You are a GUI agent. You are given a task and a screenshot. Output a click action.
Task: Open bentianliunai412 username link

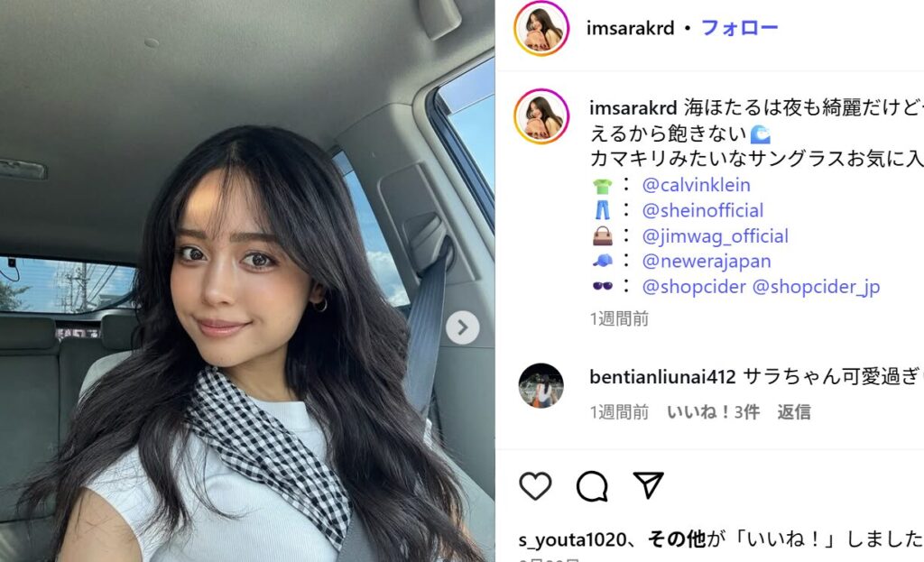point(662,376)
